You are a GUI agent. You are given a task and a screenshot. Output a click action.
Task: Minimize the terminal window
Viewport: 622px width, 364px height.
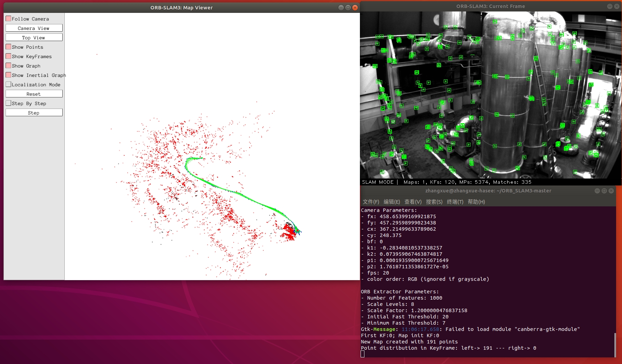(597, 191)
